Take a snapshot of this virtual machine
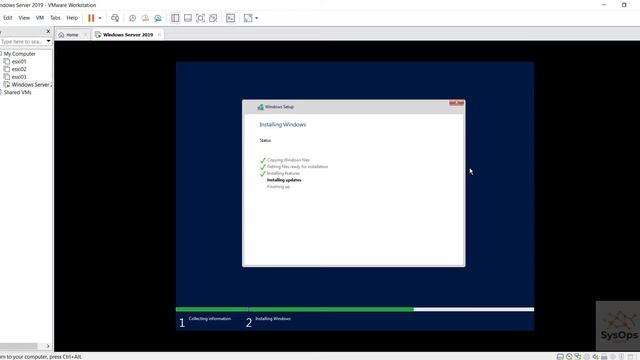The height and width of the screenshot is (360, 640). click(x=132, y=18)
